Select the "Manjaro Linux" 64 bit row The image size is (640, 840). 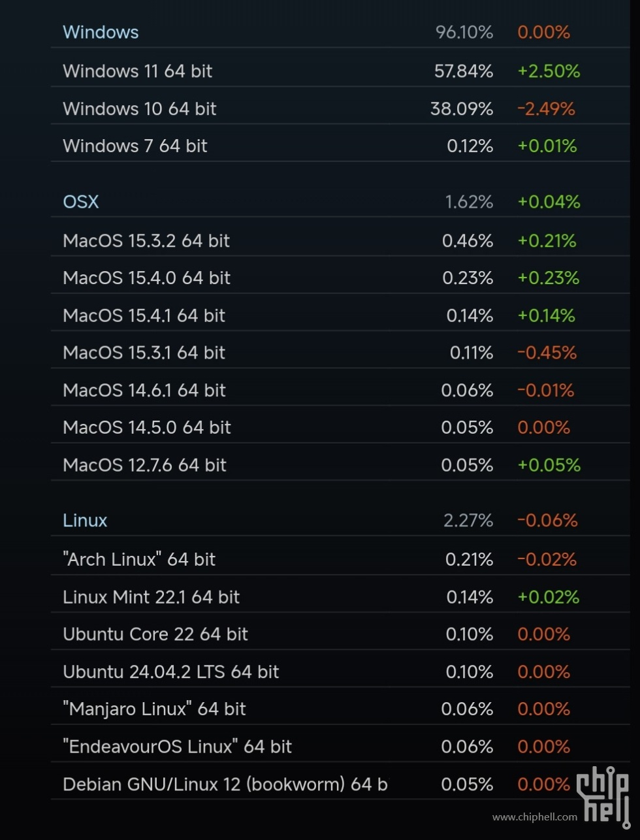coord(340,709)
